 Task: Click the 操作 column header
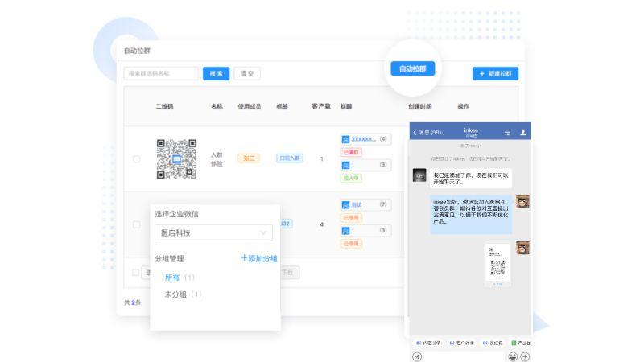coord(464,106)
